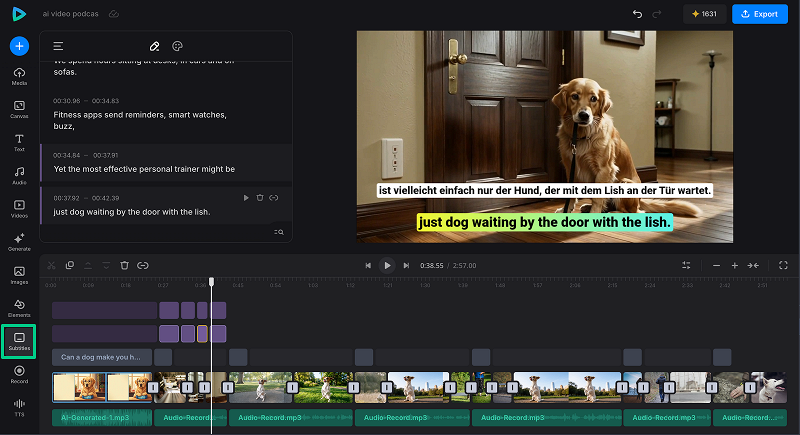Screen dimensions: 800x435
Task: Move clip layer down in timeline toolbar
Action: tap(106, 265)
